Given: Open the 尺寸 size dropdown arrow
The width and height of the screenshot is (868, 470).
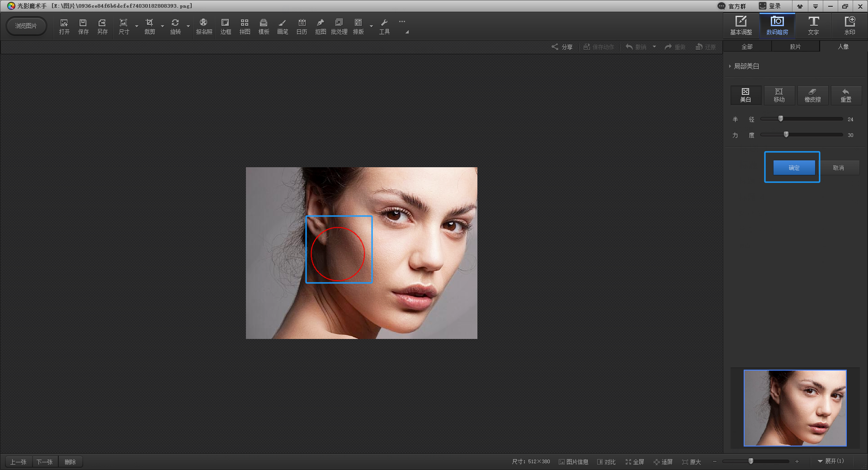Looking at the screenshot, I should point(137,26).
